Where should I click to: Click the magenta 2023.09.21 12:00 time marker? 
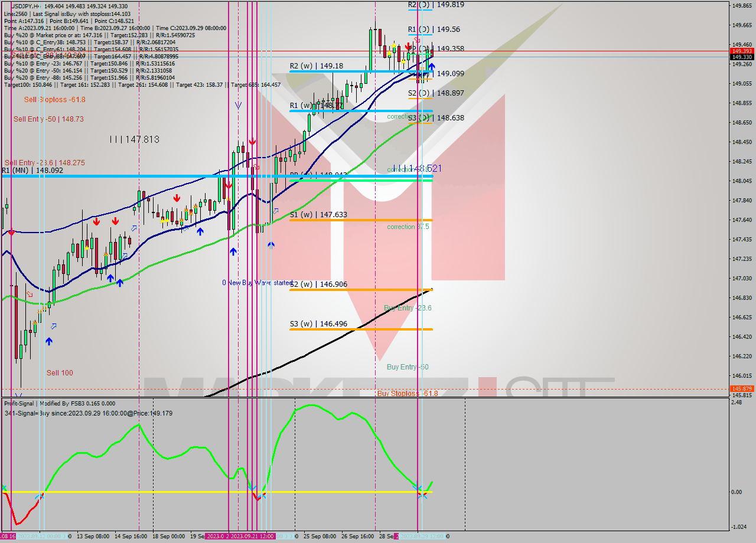click(252, 537)
